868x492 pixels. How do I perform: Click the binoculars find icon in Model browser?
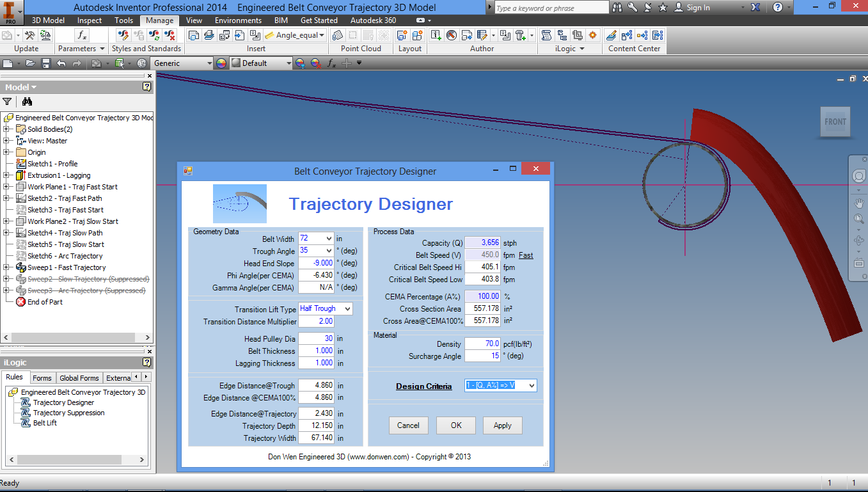[27, 101]
